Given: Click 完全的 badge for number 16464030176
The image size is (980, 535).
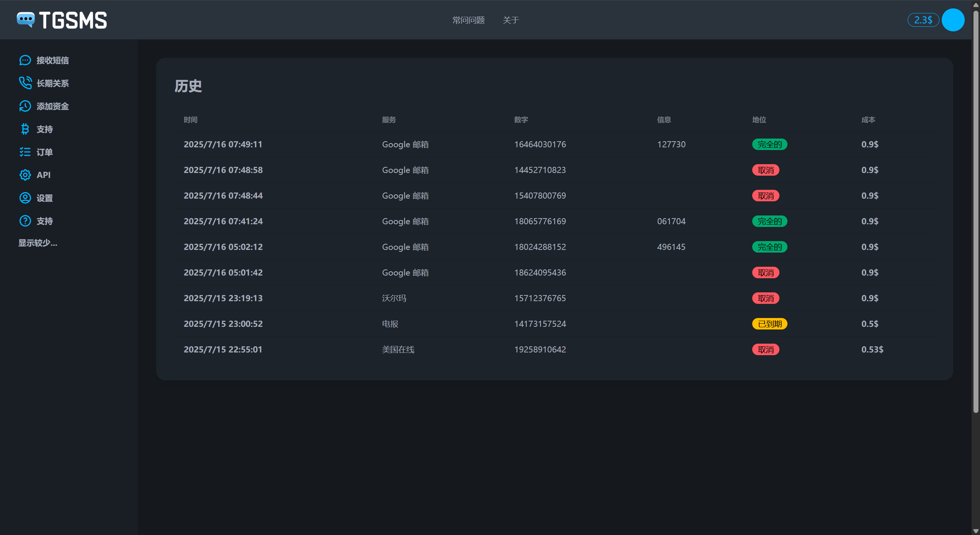Looking at the screenshot, I should (769, 144).
